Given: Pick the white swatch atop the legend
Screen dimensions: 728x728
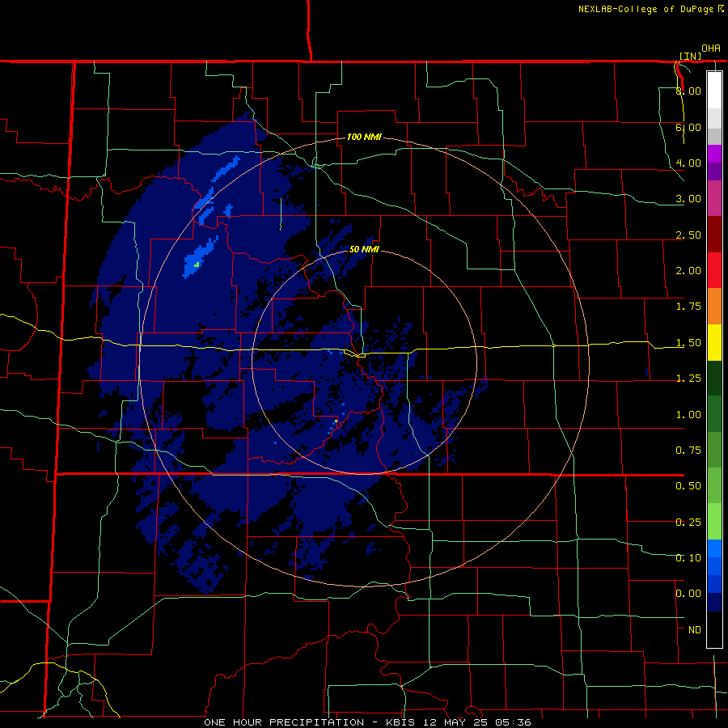Looking at the screenshot, I should [714, 91].
